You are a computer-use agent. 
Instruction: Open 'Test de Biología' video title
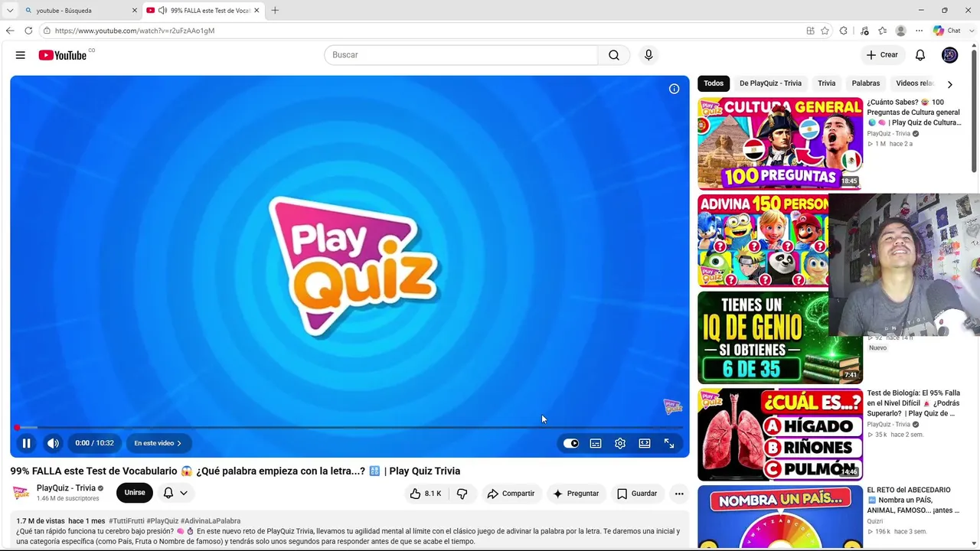coord(913,403)
